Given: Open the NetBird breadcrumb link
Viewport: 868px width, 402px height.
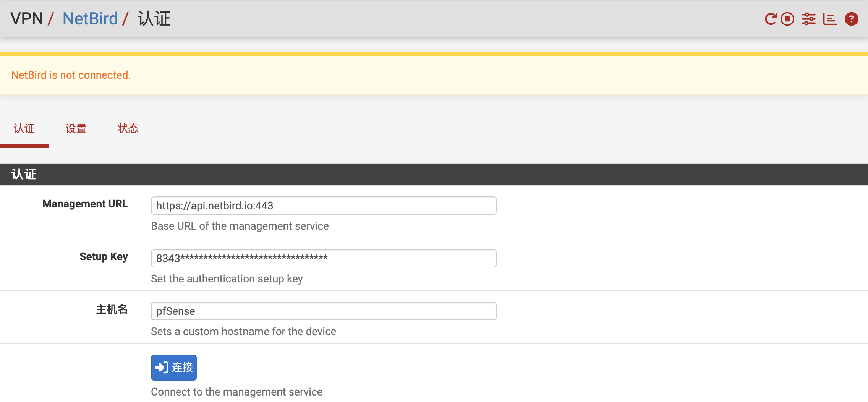Looking at the screenshot, I should 90,19.
